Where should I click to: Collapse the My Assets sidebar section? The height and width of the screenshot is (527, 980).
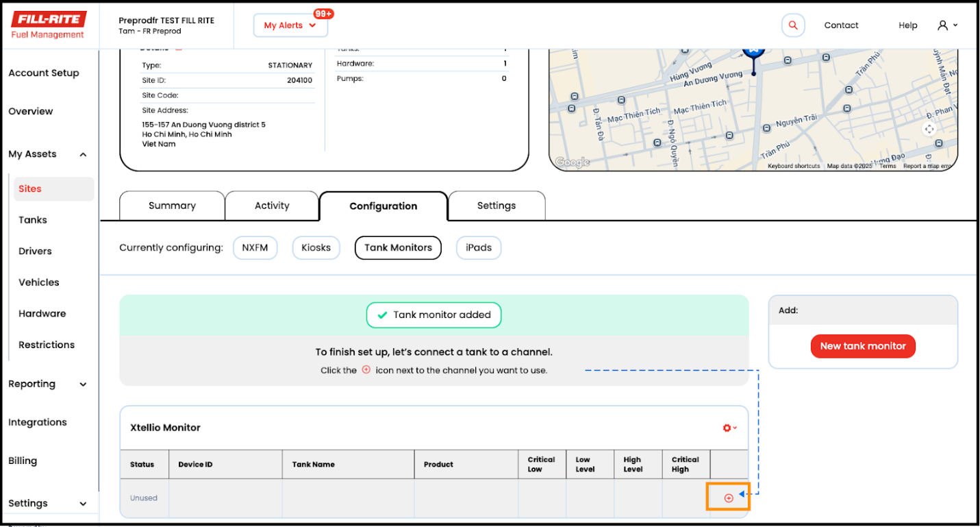(x=83, y=154)
